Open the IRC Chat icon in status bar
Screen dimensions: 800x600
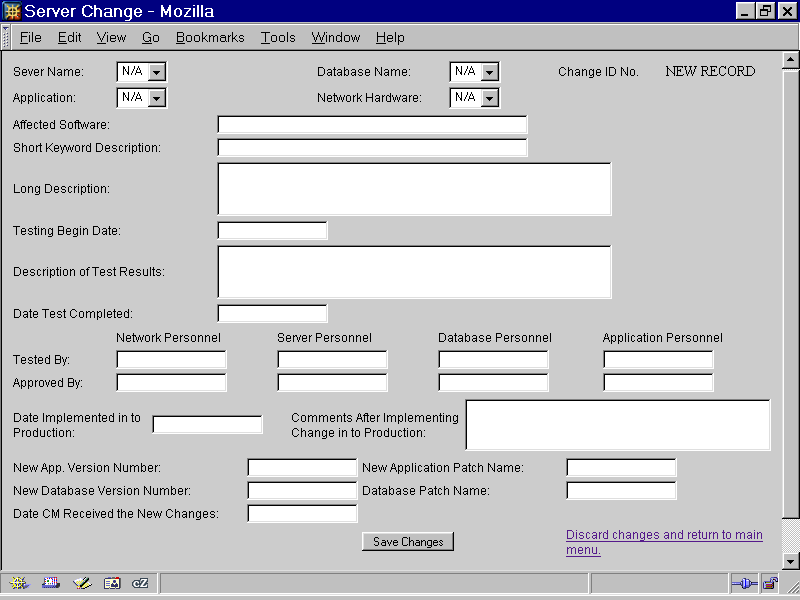coord(141,583)
